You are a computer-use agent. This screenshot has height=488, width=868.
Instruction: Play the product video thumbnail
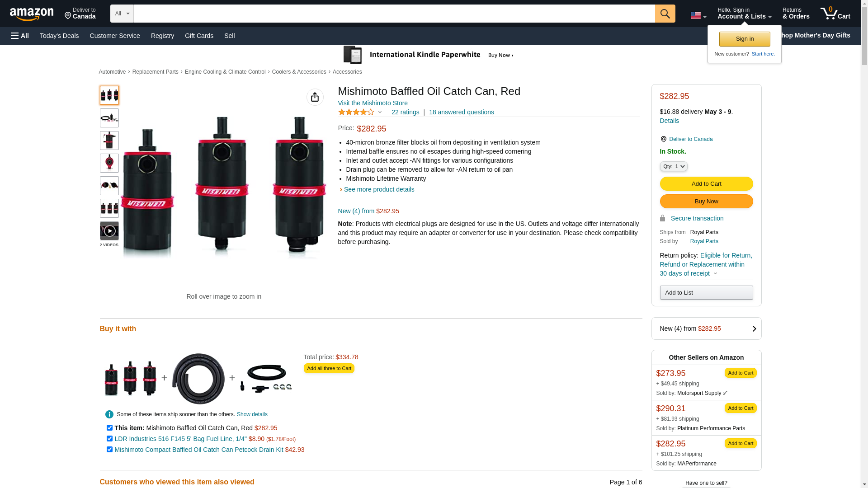[x=109, y=231]
